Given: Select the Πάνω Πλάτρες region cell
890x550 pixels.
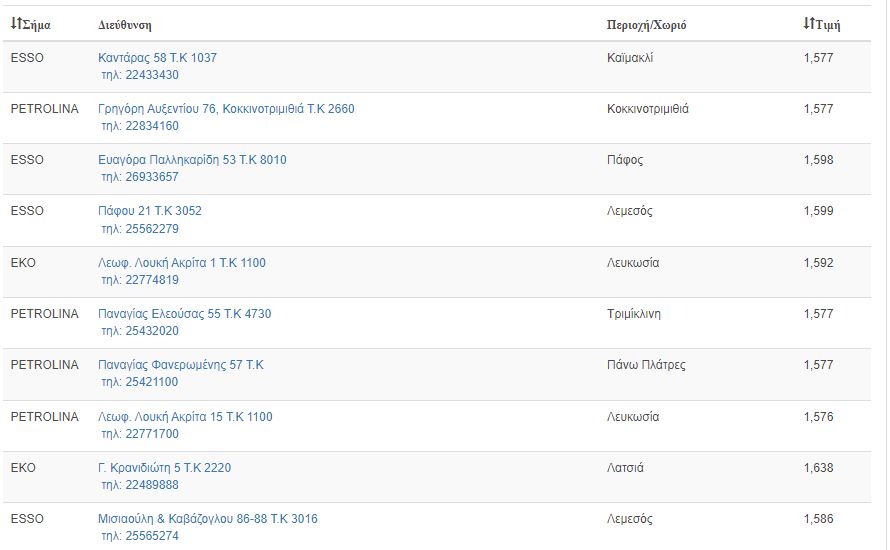Looking at the screenshot, I should 646,365.
